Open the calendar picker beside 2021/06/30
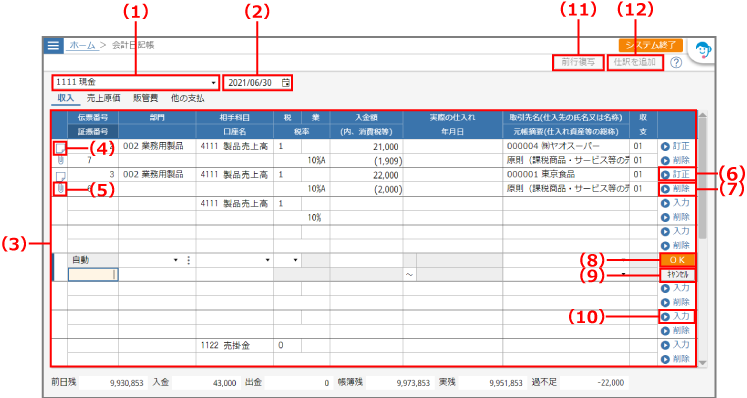The width and height of the screenshot is (747, 398). coord(285,83)
